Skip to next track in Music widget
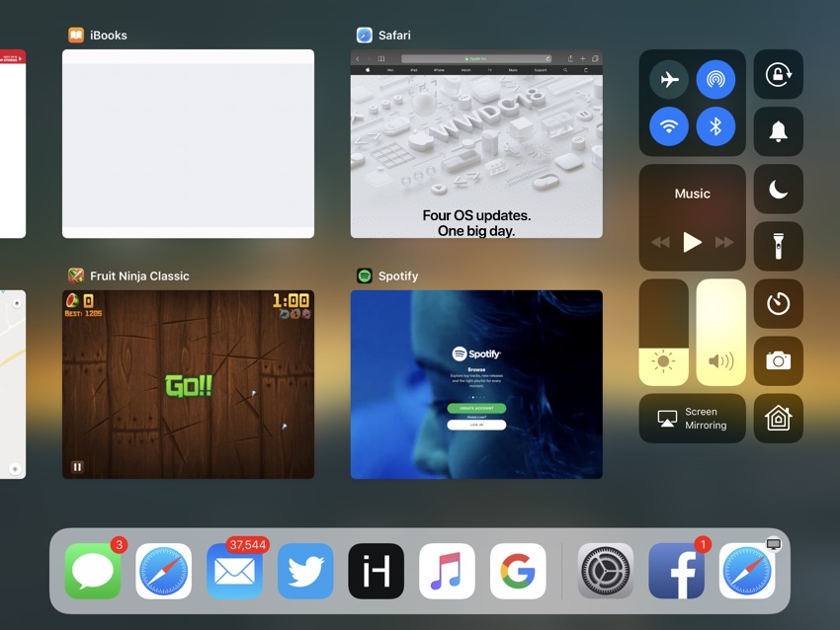The width and height of the screenshot is (840, 630). [724, 243]
